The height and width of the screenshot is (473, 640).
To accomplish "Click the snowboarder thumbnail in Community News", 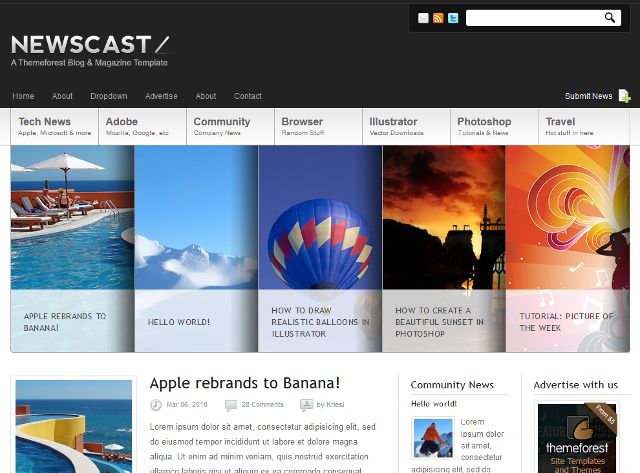I will pyautogui.click(x=433, y=438).
